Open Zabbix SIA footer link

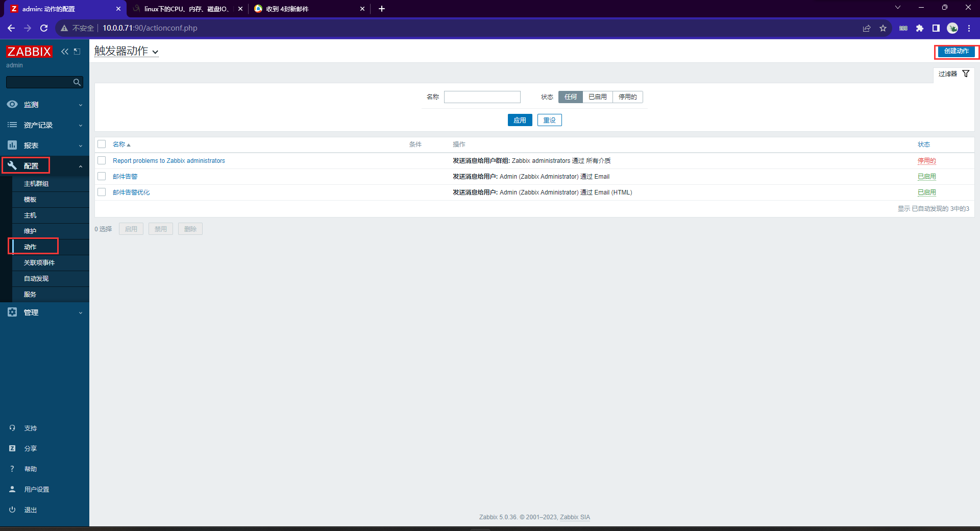pyautogui.click(x=575, y=517)
